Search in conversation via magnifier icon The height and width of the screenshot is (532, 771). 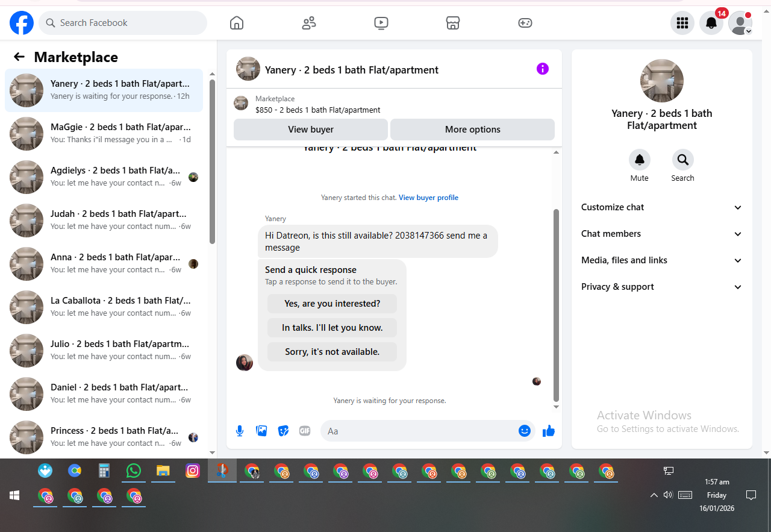point(683,160)
